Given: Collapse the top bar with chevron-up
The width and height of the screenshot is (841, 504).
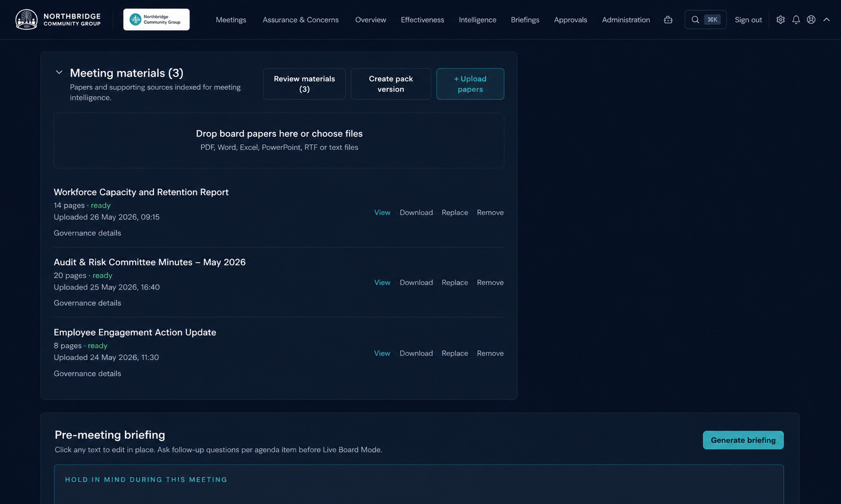Looking at the screenshot, I should coord(826,20).
